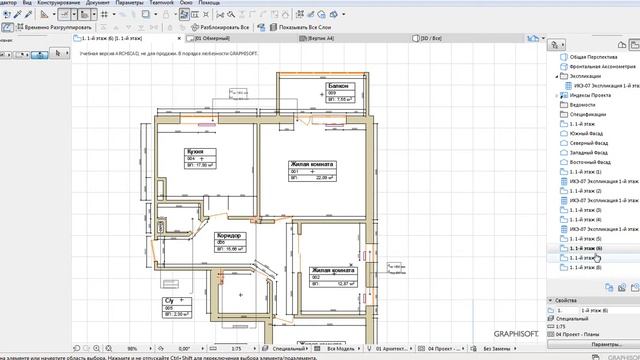Open the Teamwork menu

(x=162, y=2)
